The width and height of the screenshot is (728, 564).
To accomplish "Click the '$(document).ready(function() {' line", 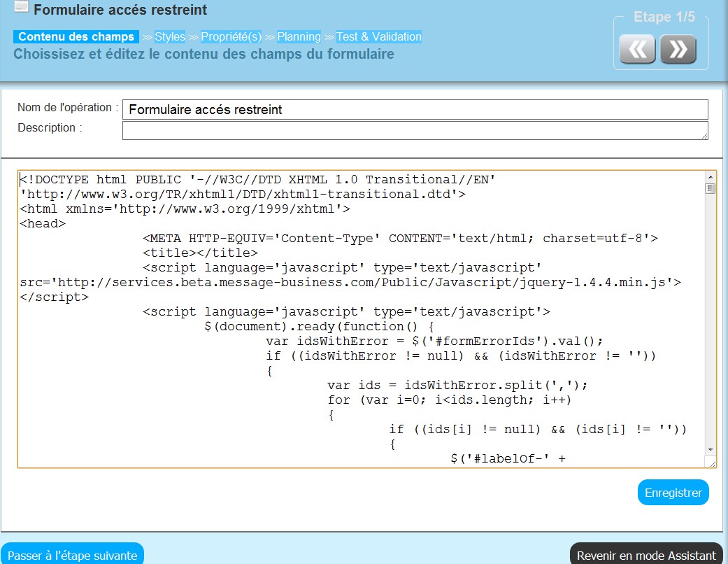I will click(320, 326).
